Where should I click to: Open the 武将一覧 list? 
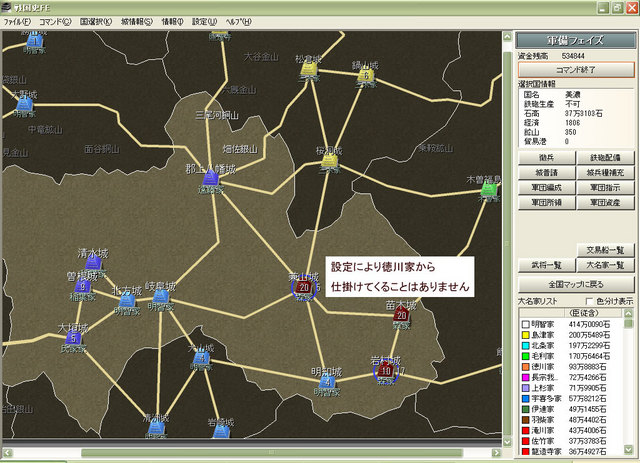(x=547, y=265)
